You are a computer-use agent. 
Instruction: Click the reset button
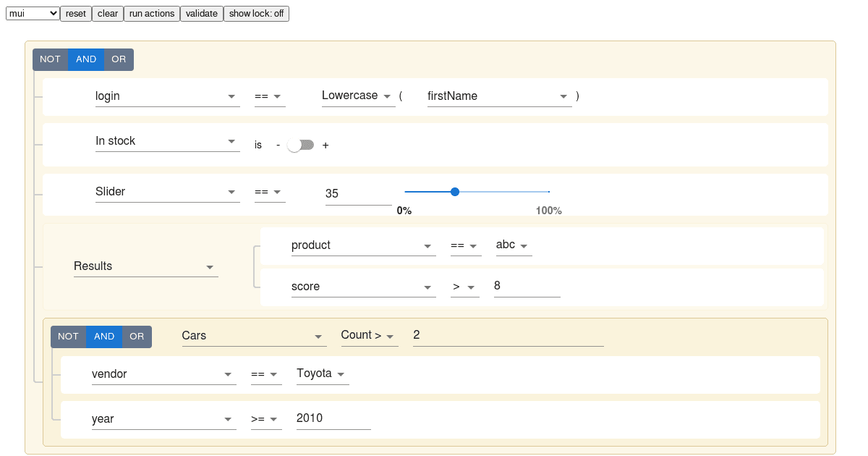click(75, 13)
